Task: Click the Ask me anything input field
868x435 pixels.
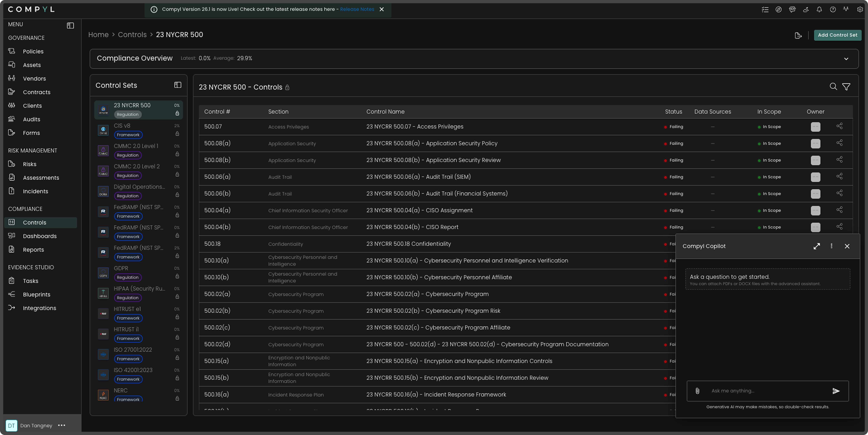Action: pyautogui.click(x=765, y=391)
